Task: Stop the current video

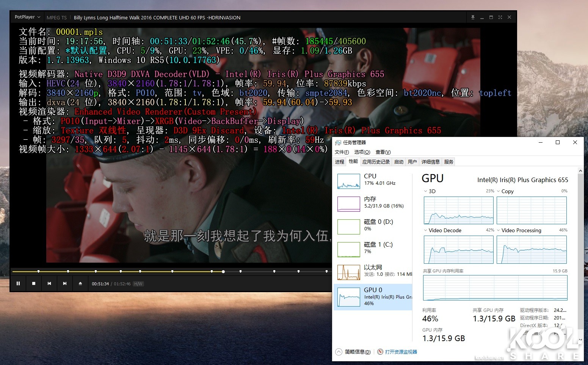Action: 33,283
